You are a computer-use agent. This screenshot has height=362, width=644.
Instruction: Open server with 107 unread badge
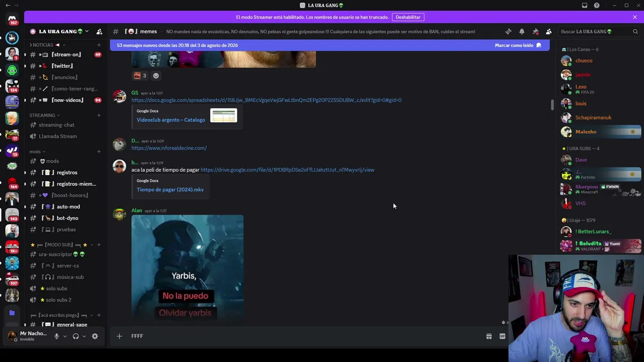pyautogui.click(x=12, y=279)
